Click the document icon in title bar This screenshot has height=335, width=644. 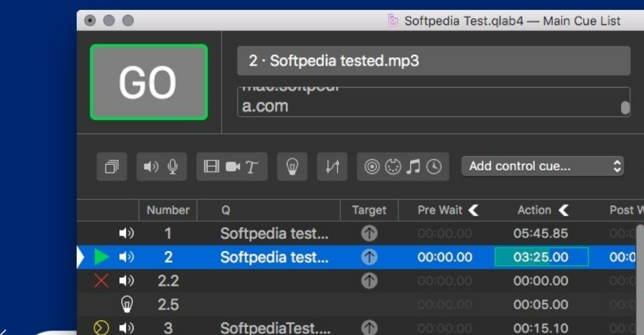coord(393,20)
